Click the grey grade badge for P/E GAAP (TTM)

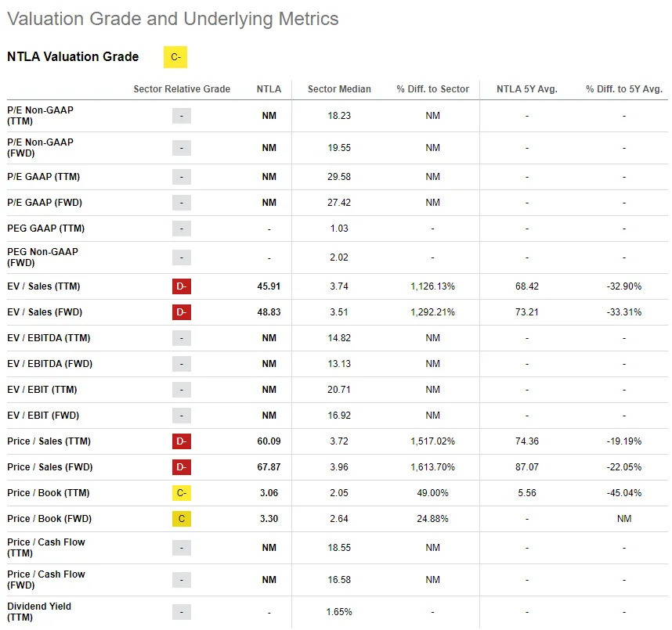pyautogui.click(x=182, y=177)
